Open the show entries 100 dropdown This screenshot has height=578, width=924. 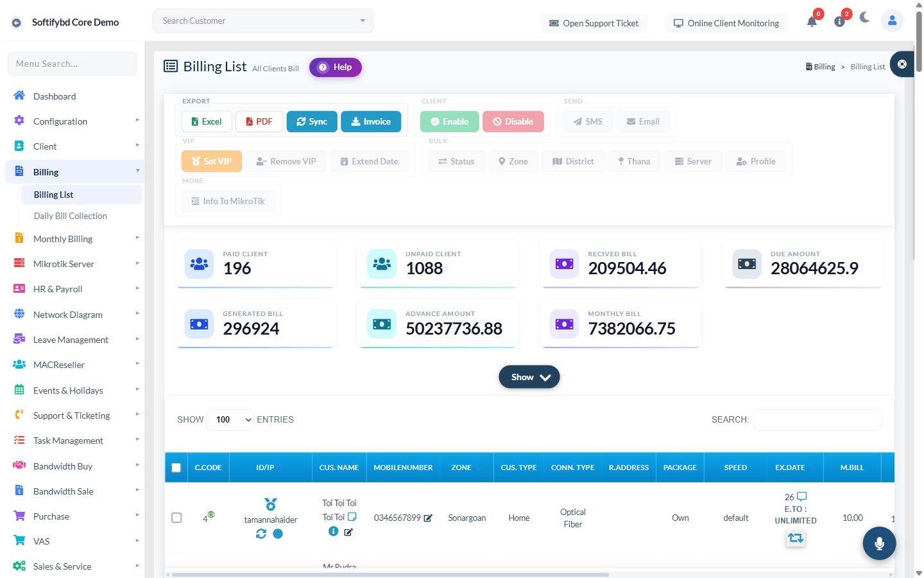(232, 419)
